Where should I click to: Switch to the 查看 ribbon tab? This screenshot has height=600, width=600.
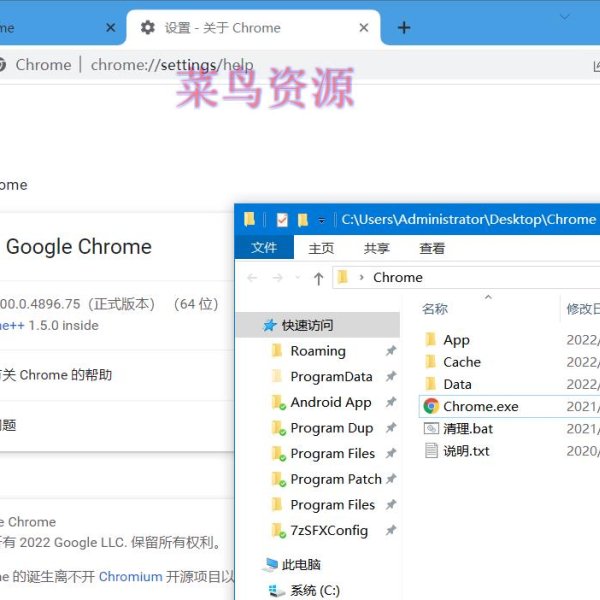[x=432, y=248]
